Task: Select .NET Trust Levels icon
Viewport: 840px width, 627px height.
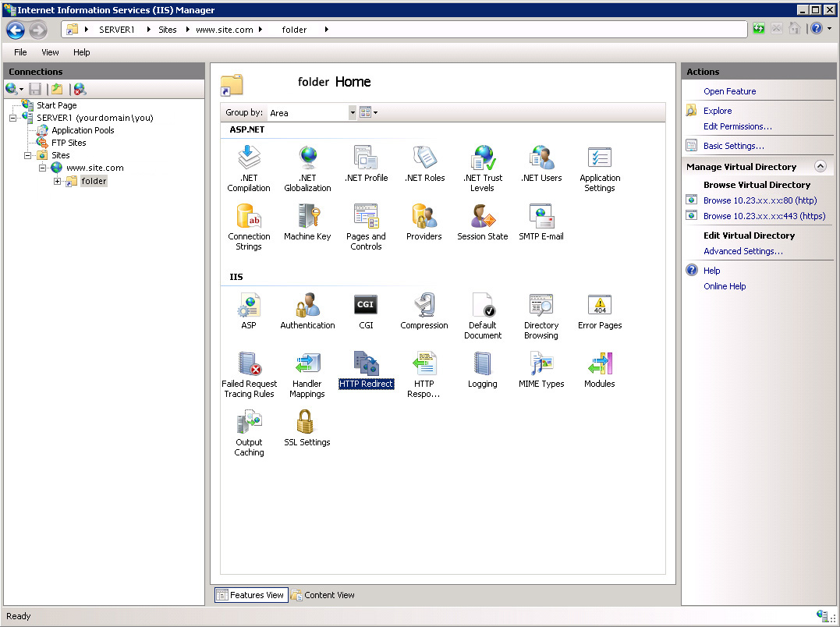Action: pyautogui.click(x=483, y=168)
